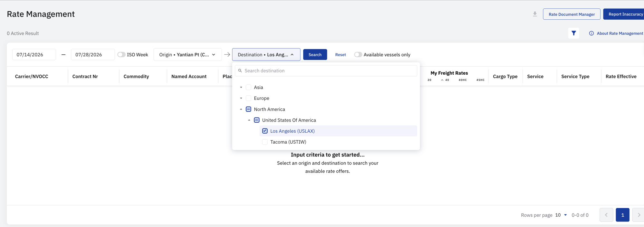Click Rate Effective column header
Image resolution: width=644 pixels, height=227 pixels.
pyautogui.click(x=621, y=76)
